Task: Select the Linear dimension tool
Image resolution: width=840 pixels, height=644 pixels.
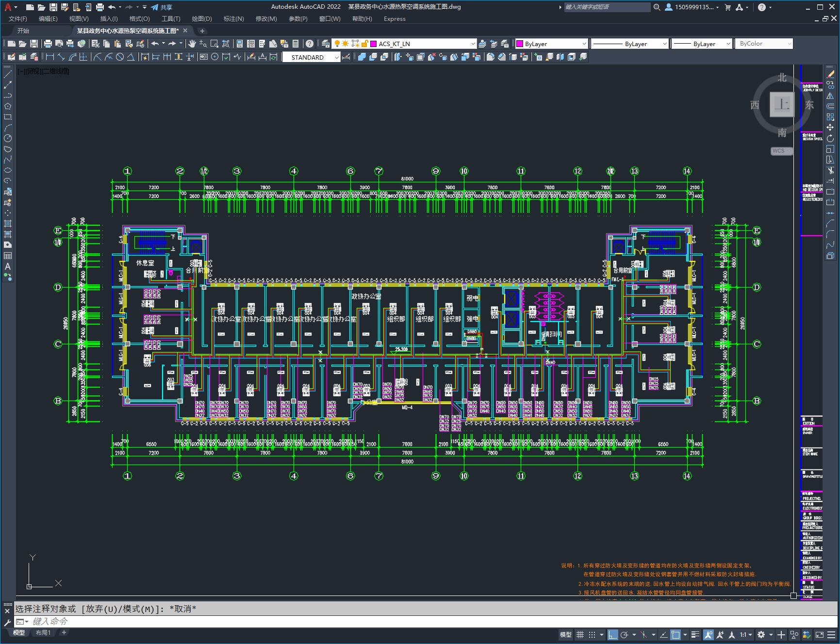Action: pos(50,57)
